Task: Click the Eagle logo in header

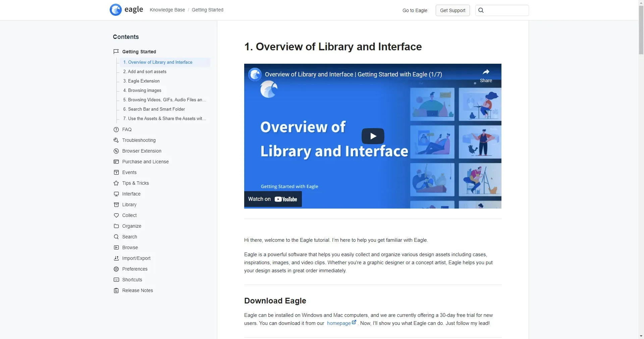Action: [x=126, y=10]
